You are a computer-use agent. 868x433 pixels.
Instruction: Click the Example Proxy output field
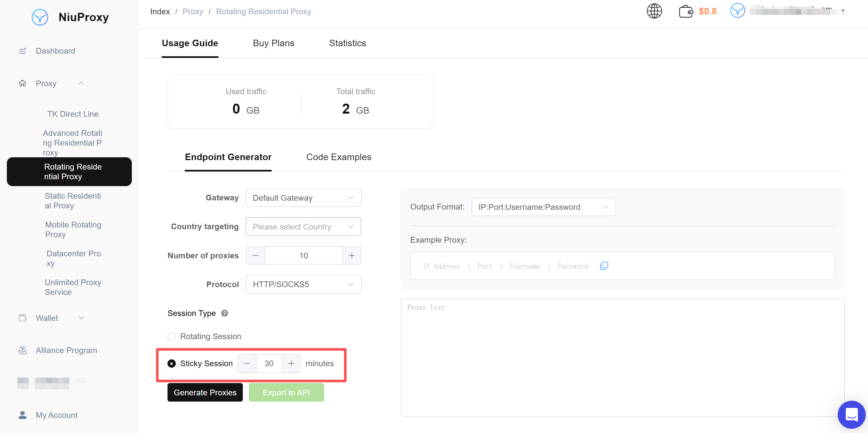tap(622, 265)
